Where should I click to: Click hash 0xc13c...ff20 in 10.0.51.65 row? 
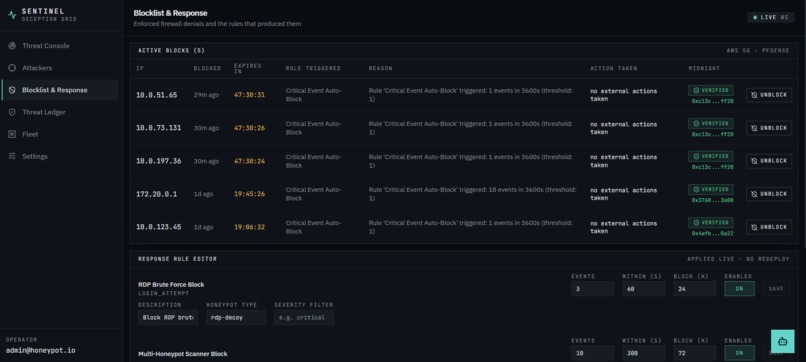(712, 101)
